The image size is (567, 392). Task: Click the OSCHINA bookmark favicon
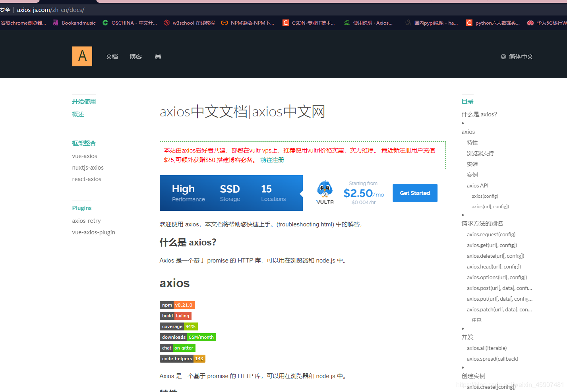[105, 23]
